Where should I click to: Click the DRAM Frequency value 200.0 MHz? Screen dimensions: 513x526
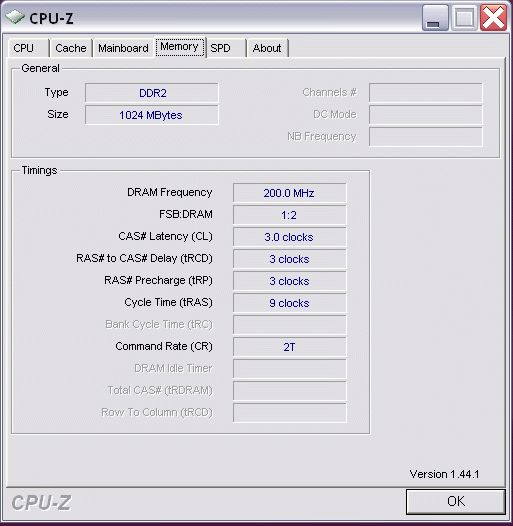pos(290,193)
